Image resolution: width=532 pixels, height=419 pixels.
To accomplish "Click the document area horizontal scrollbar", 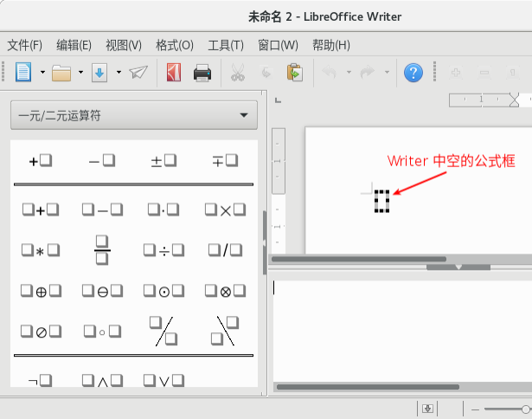I will click(359, 259).
